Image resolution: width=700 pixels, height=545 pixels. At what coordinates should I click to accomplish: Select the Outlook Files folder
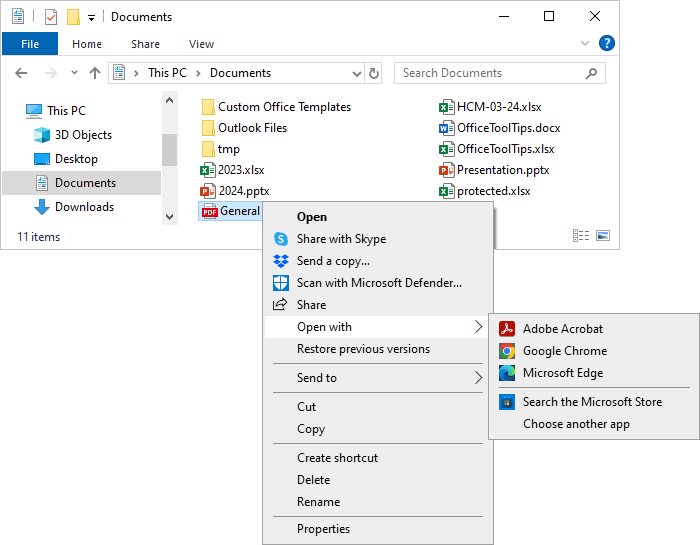coord(244,128)
